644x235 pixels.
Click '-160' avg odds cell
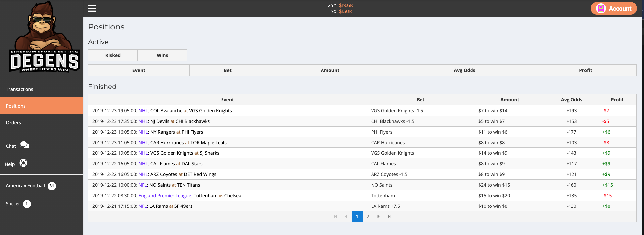(x=571, y=185)
